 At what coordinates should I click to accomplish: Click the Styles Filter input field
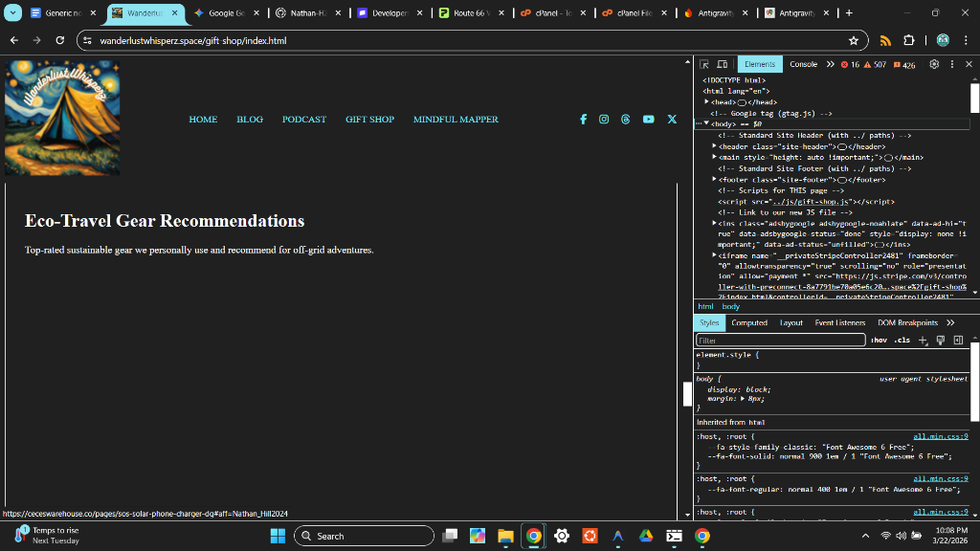(x=780, y=340)
